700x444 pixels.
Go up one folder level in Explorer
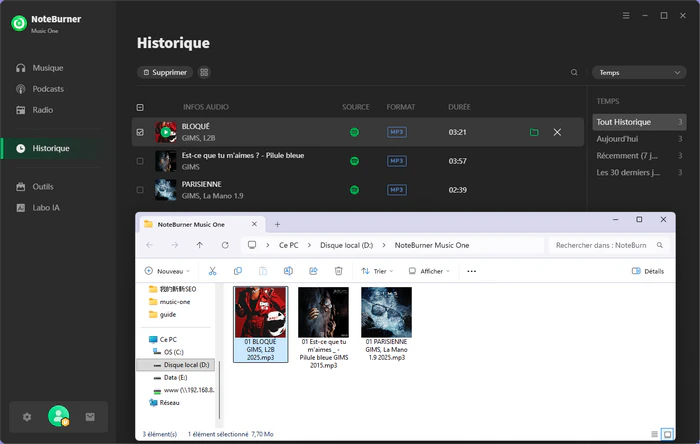[x=200, y=245]
